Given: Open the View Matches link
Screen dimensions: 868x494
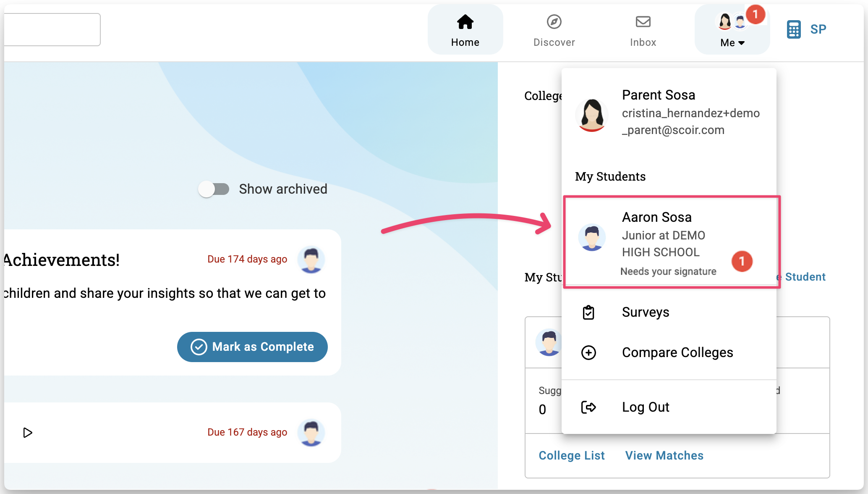Looking at the screenshot, I should click(664, 455).
